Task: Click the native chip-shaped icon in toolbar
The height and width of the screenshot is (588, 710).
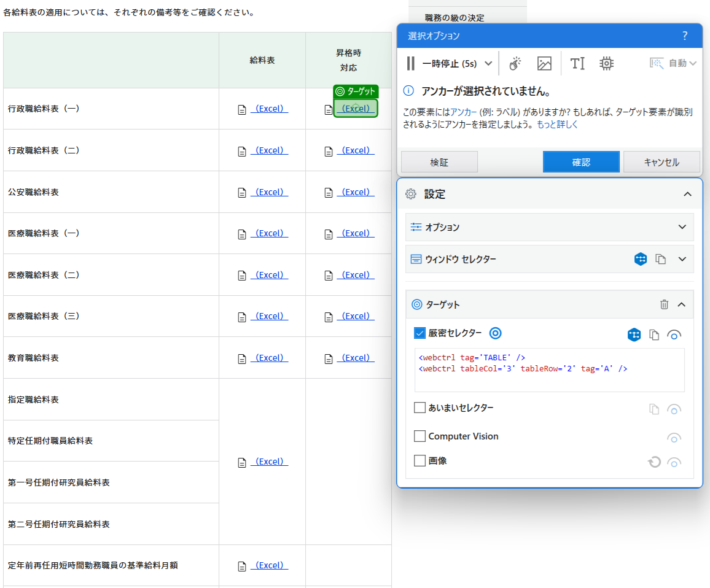Action: (x=606, y=63)
